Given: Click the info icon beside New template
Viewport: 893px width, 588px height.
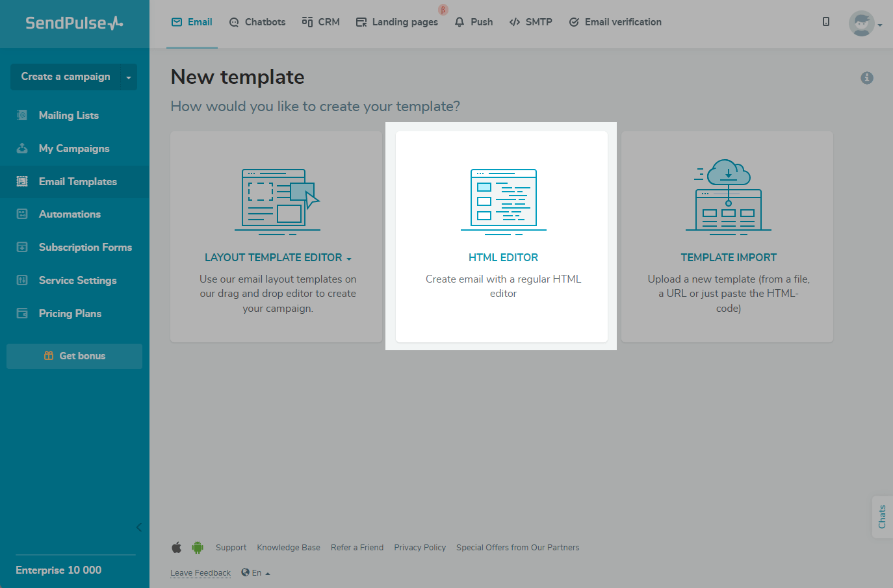Looking at the screenshot, I should (x=866, y=78).
